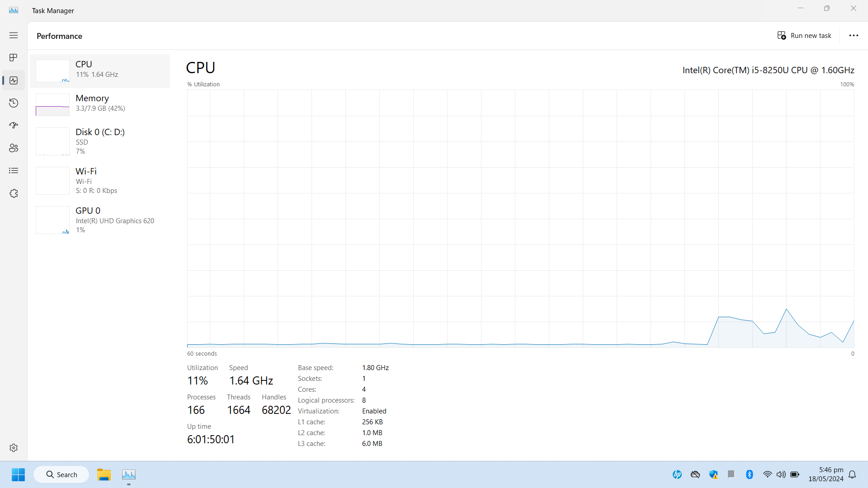Click the grey square tray icon

coord(731,474)
